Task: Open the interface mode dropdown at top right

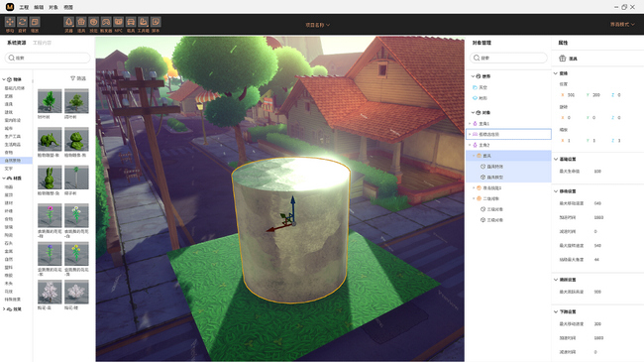Action: coord(622,24)
